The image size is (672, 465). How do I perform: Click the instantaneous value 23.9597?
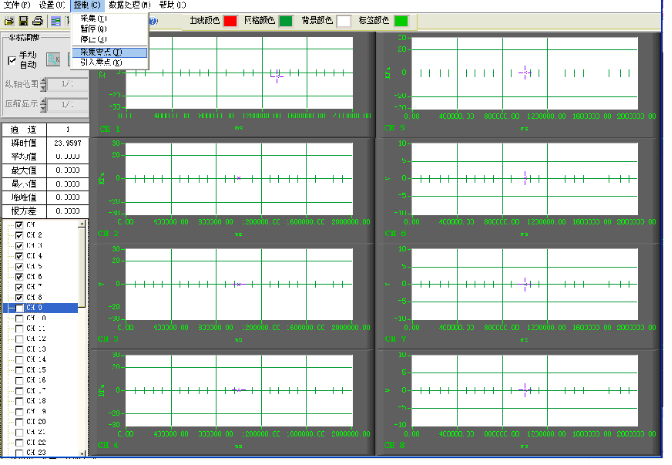coord(68,143)
